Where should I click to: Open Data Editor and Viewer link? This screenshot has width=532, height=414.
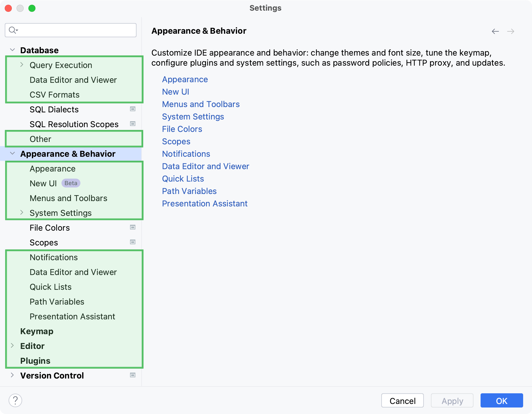(x=206, y=166)
